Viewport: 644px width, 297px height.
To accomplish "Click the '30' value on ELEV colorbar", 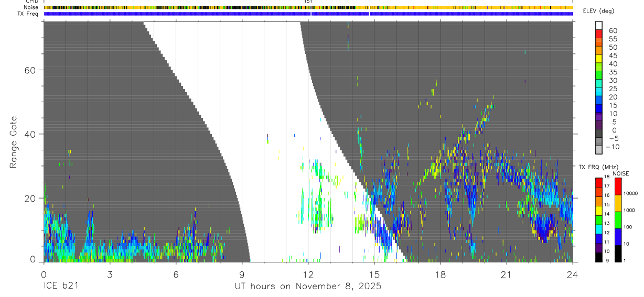I will [613, 80].
